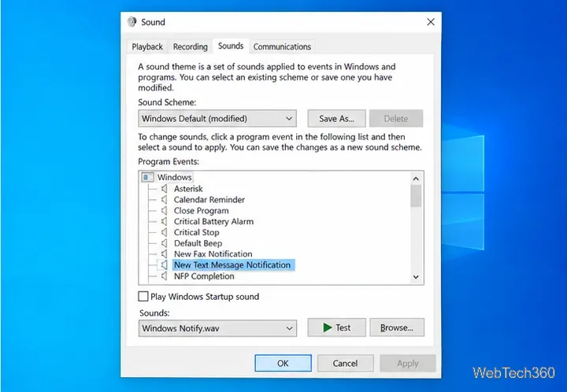
Task: Select the NFP Completion event
Action: pyautogui.click(x=204, y=276)
